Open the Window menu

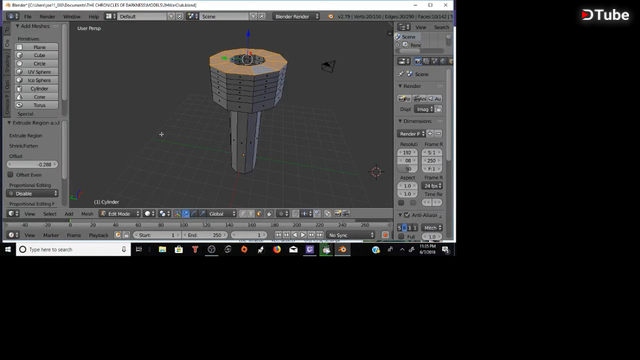tap(72, 17)
